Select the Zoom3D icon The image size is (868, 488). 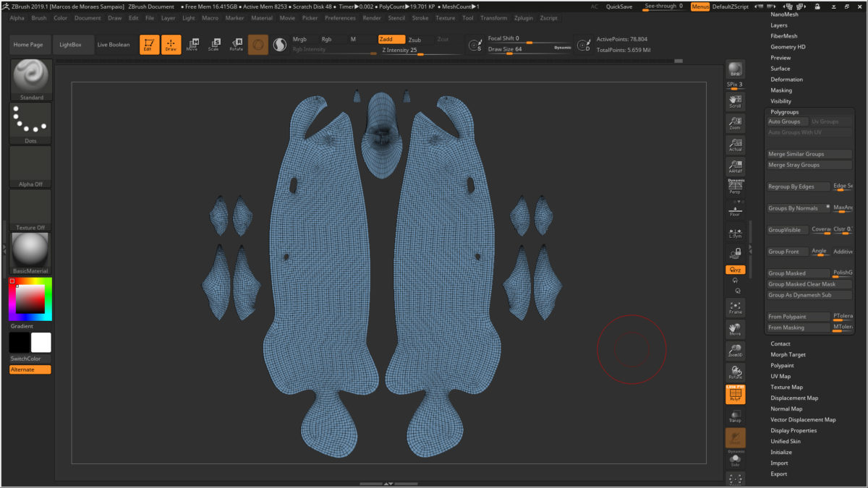735,351
